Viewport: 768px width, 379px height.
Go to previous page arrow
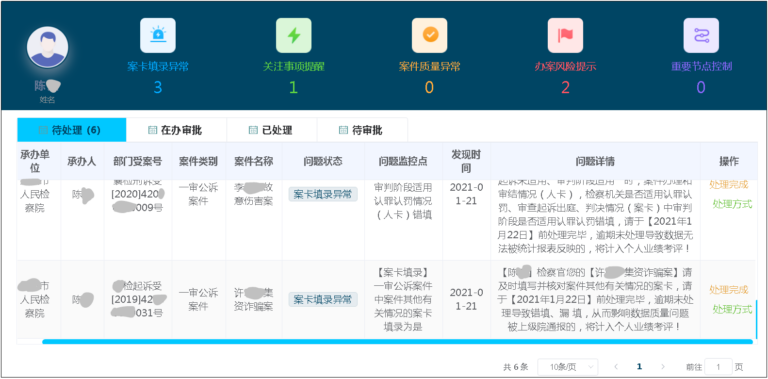(x=616, y=366)
